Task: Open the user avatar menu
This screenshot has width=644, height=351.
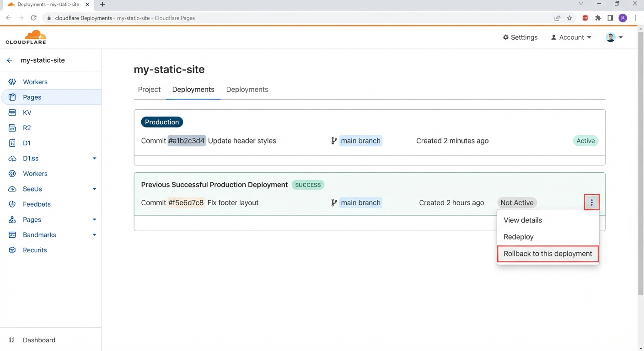Action: [614, 37]
